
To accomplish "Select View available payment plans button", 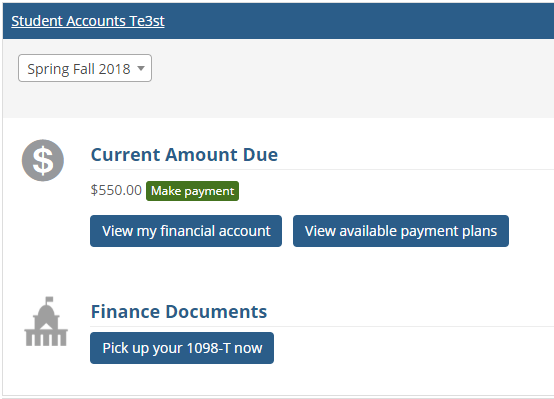I will (x=401, y=231).
